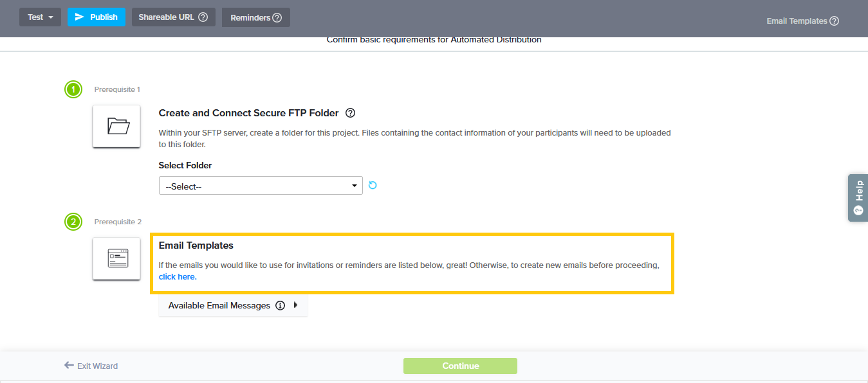The image size is (868, 383).
Task: Expand the Available Email Messages section
Action: coord(295,305)
